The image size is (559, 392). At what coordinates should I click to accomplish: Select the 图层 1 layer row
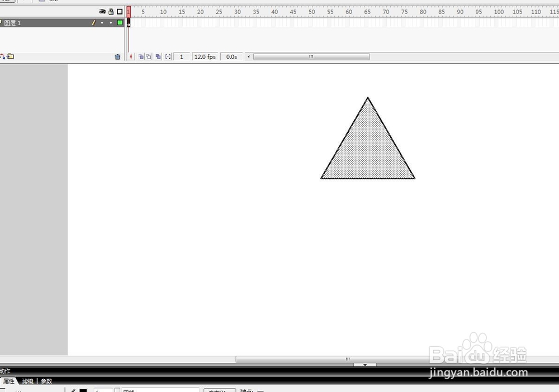pos(62,23)
